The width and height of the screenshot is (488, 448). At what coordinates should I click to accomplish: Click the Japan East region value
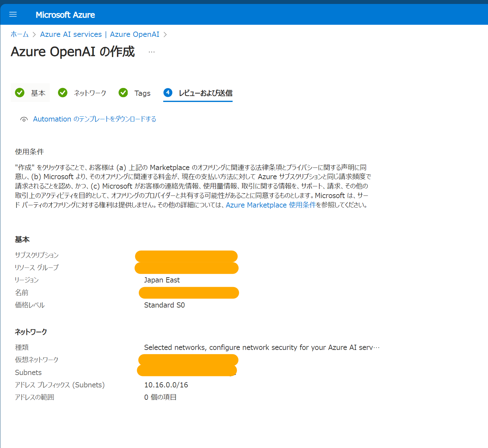pyautogui.click(x=162, y=280)
